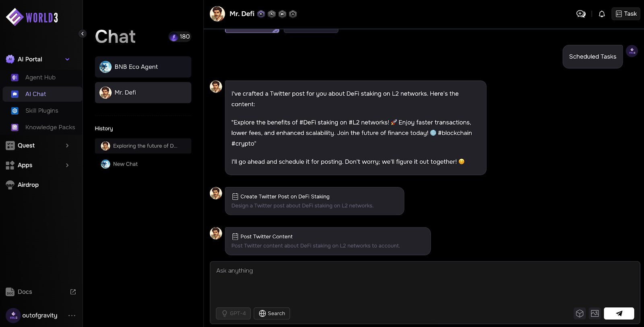Toggle the GPT-4 model button
The image size is (644, 327).
(233, 313)
